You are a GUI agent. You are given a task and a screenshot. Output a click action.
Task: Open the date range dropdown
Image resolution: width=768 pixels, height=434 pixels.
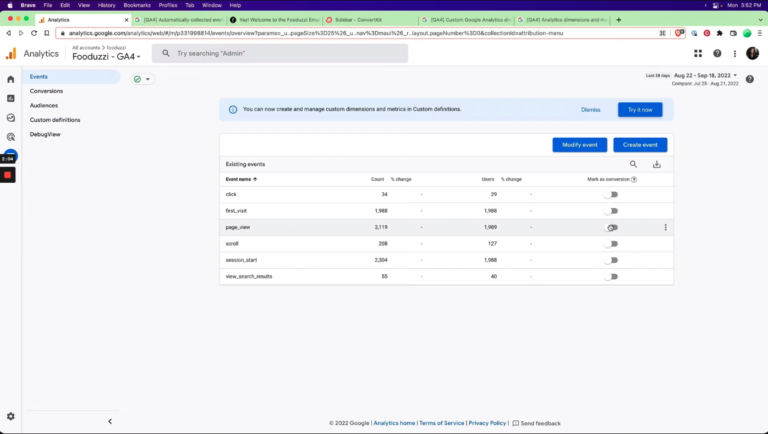coord(707,75)
